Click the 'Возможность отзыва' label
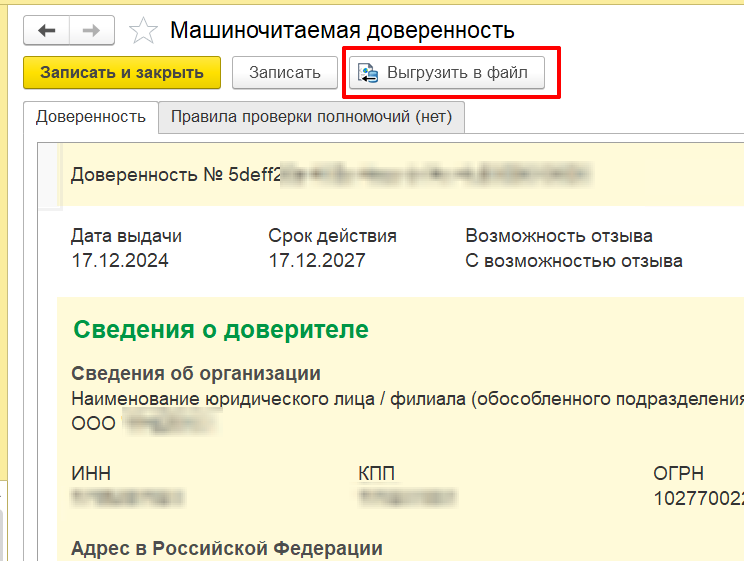This screenshot has height=561, width=744. pyautogui.click(x=559, y=236)
